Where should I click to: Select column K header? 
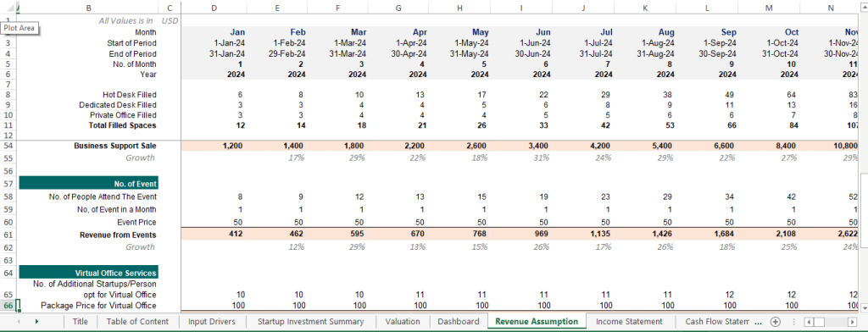tap(644, 8)
